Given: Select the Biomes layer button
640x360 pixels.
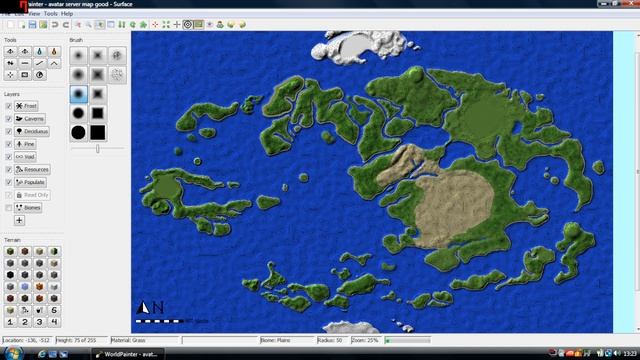Looking at the screenshot, I should [28, 208].
